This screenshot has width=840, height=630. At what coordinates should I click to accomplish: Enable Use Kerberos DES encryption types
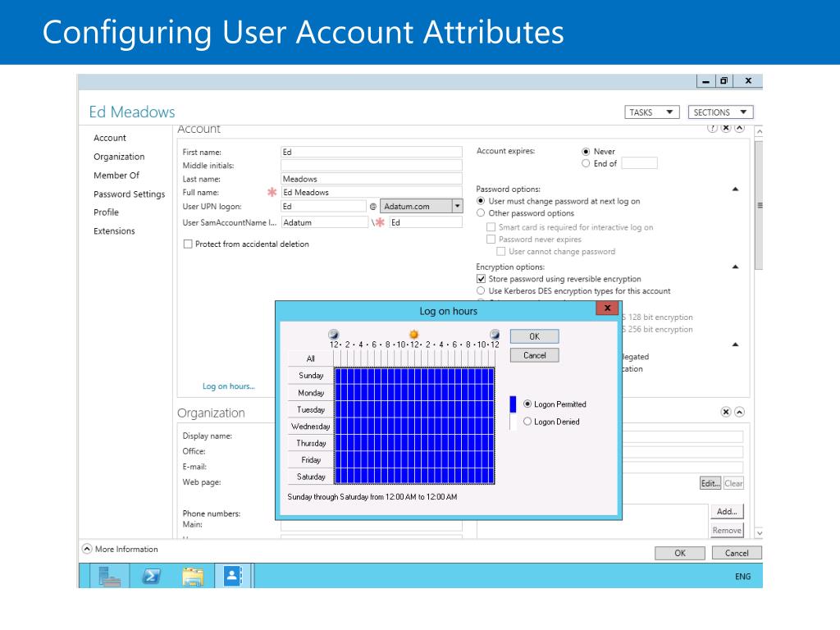point(481,291)
